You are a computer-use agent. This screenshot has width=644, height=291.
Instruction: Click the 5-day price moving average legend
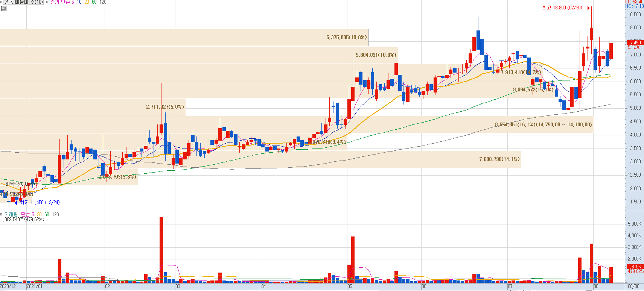(x=73, y=2)
